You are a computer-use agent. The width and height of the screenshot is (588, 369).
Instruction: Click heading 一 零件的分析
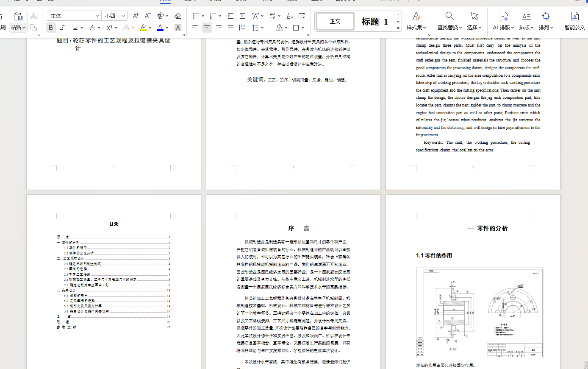coord(488,228)
